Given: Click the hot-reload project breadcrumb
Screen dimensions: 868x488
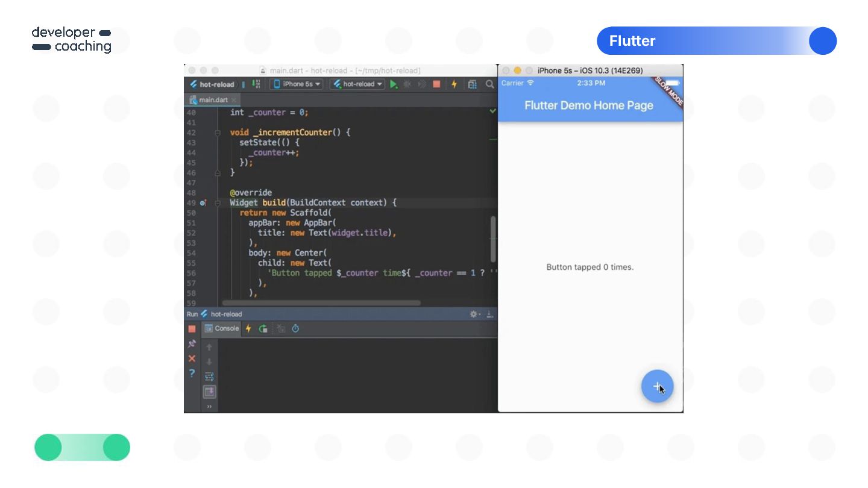Looking at the screenshot, I should click(212, 84).
